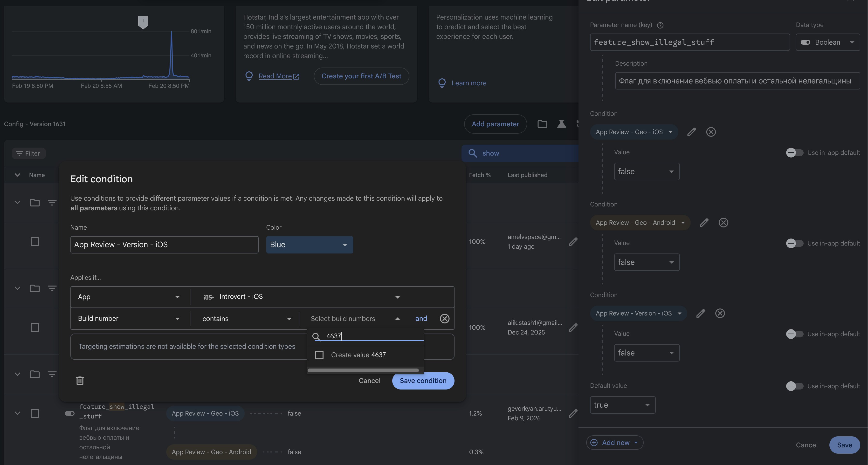Viewport: 868px width, 465px height.
Task: Edit the App Review - Geo - iOS condition pencil
Action: point(691,132)
